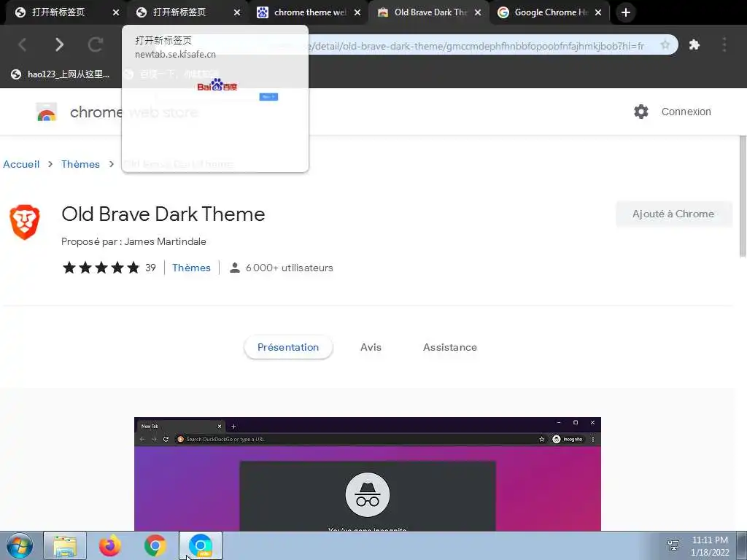Close the first 打开新标签页 tab
Viewport: 747px width, 560px height.
116,13
